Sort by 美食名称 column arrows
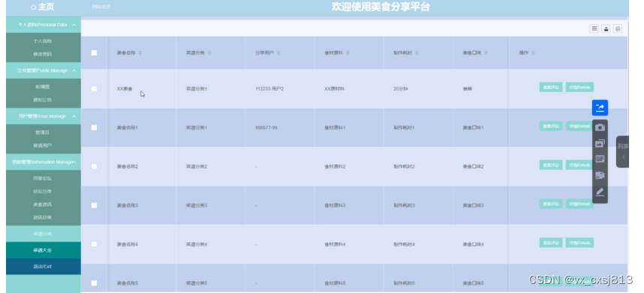The width and height of the screenshot is (644, 293). pos(140,53)
